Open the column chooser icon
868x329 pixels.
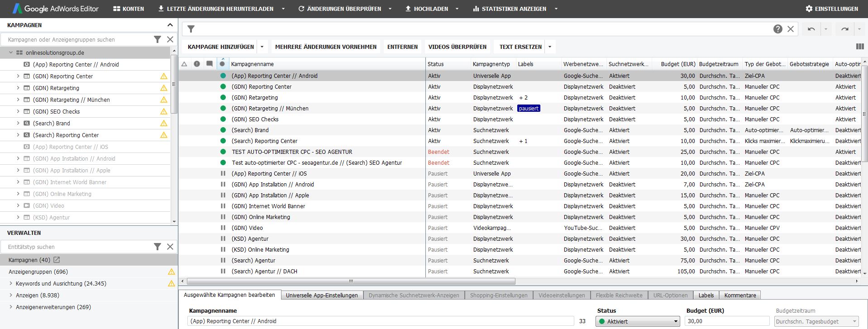860,47
